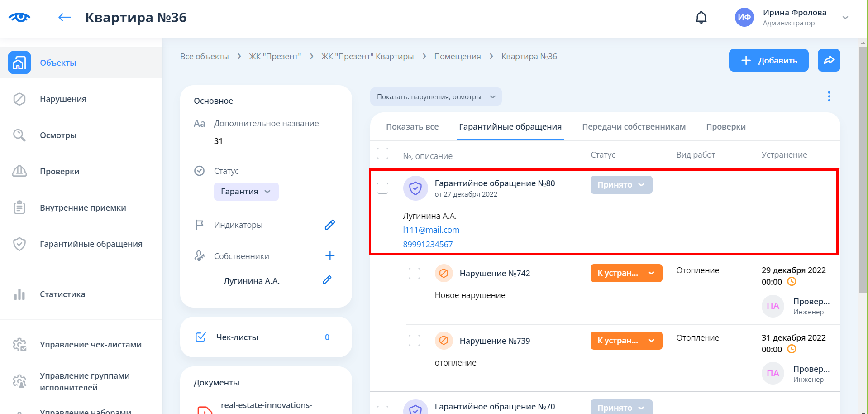Open ЖК "Презент" Квартиры breadcrumb
Viewport: 868px width, 414px height.
tap(367, 57)
